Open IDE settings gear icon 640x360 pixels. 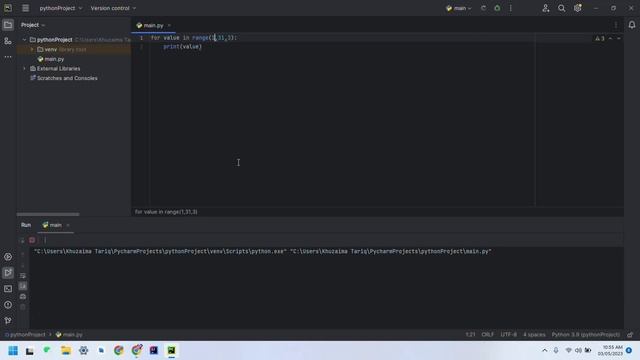tap(578, 8)
